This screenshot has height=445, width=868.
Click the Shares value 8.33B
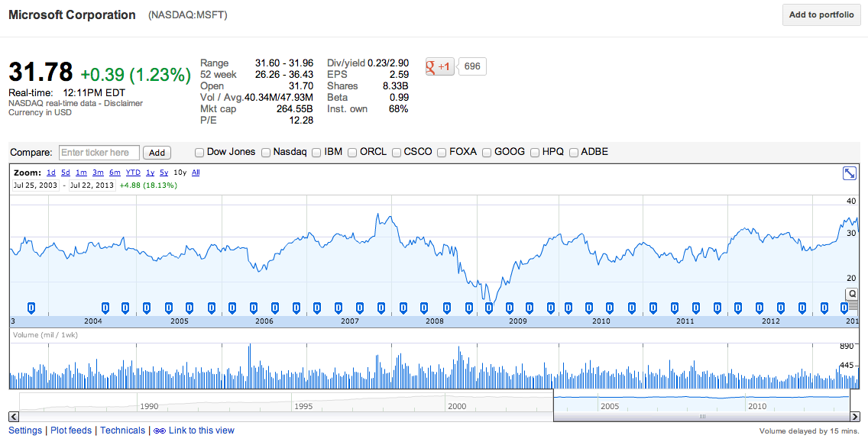point(395,86)
